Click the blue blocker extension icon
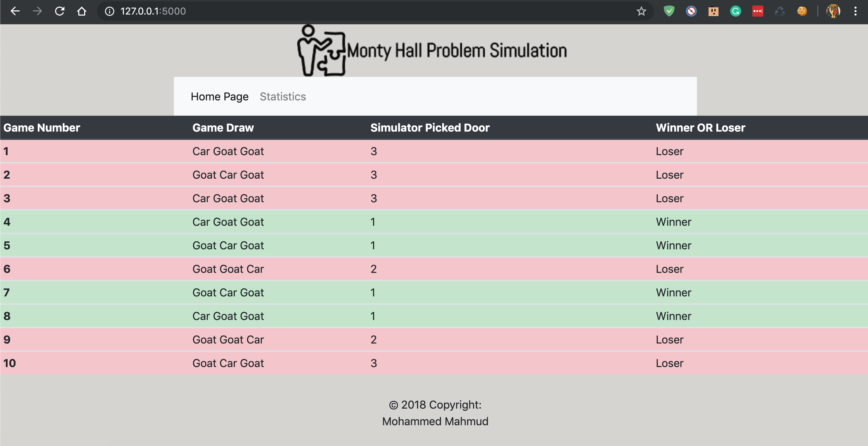 point(691,11)
